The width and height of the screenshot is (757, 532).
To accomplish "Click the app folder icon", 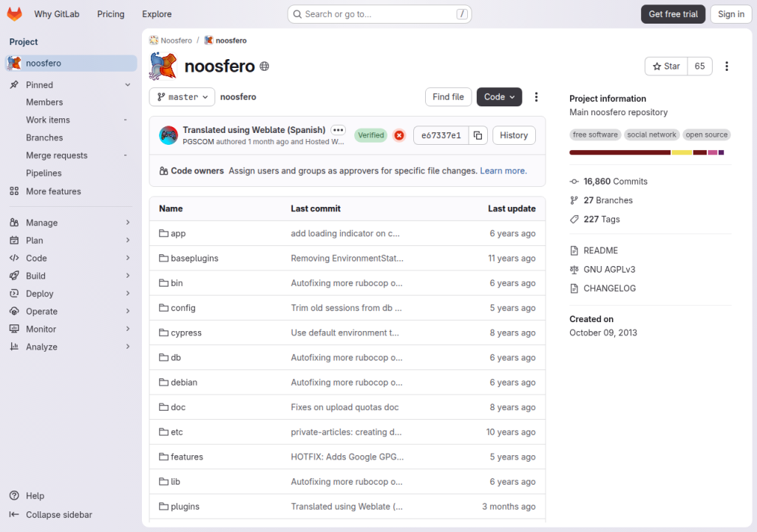I will pos(163,233).
